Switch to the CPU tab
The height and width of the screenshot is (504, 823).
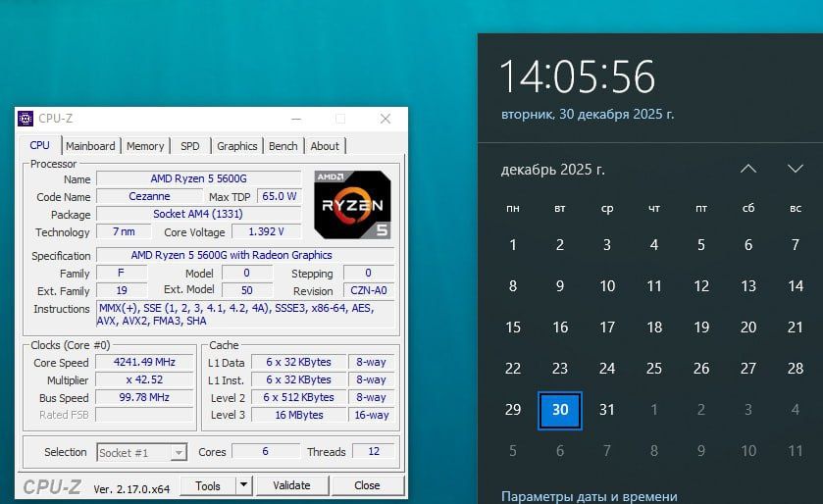[40, 145]
